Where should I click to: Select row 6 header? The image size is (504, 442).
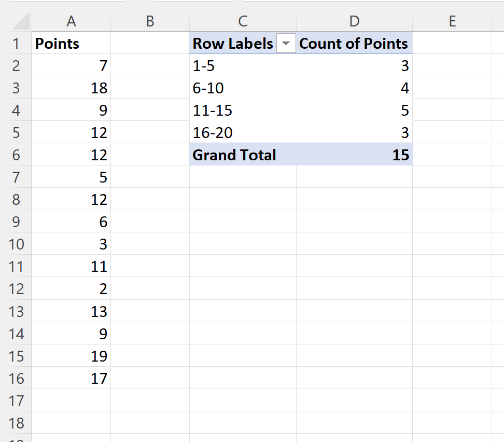tap(16, 155)
